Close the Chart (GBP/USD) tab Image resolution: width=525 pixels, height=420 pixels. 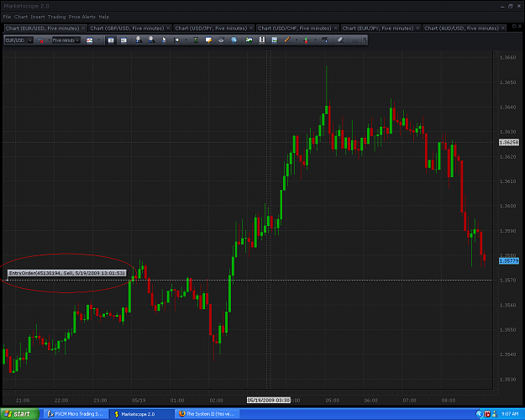(168, 29)
